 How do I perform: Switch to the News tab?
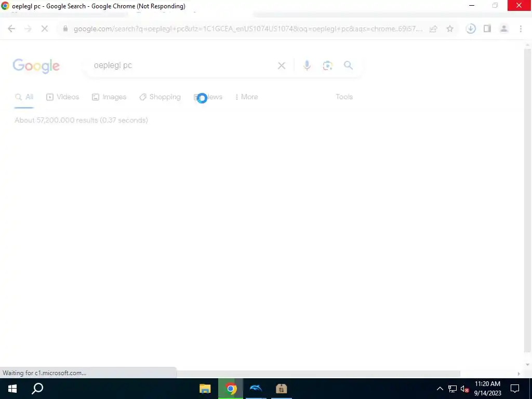coord(208,97)
